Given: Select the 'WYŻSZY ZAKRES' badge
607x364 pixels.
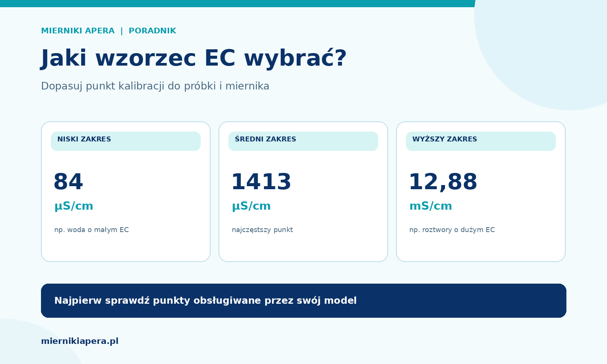Looking at the screenshot, I should click(481, 141).
